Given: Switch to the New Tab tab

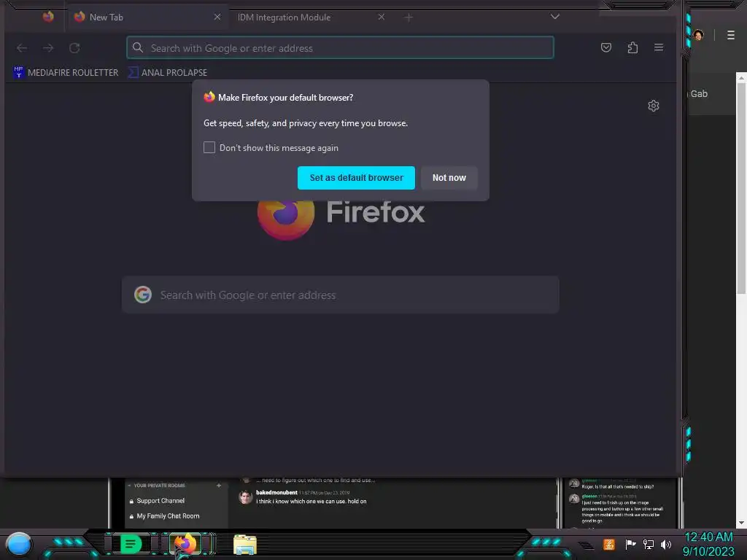Looking at the screenshot, I should pos(147,17).
